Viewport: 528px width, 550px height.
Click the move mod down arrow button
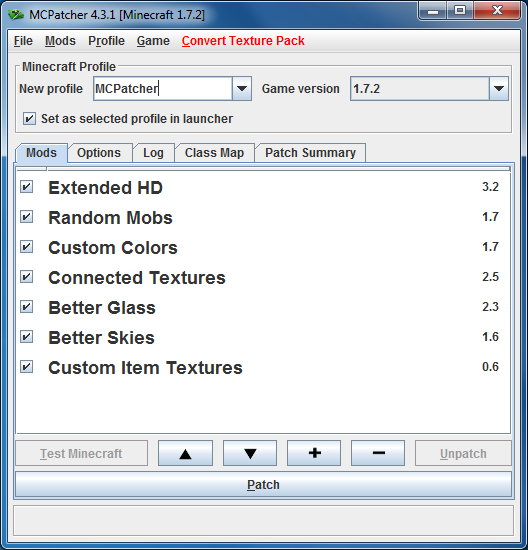[x=250, y=453]
